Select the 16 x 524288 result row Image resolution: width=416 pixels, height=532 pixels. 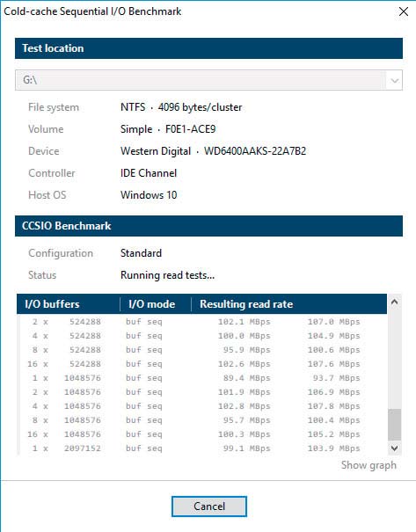(x=202, y=364)
